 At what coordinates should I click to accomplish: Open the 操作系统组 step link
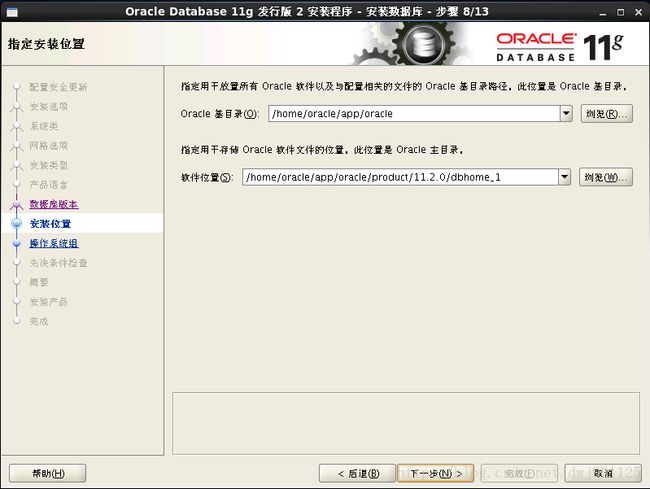53,243
